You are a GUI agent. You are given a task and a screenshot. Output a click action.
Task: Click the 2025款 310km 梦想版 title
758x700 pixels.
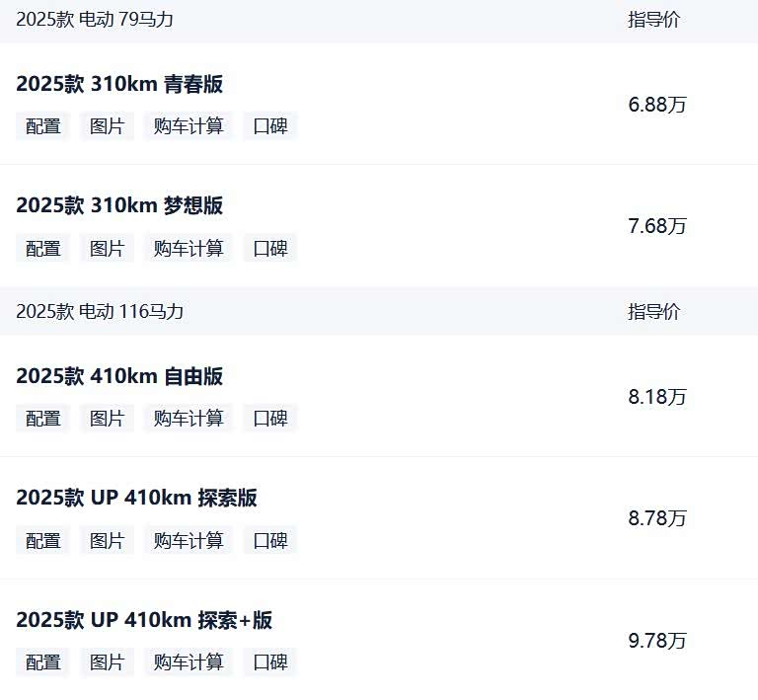click(x=119, y=205)
